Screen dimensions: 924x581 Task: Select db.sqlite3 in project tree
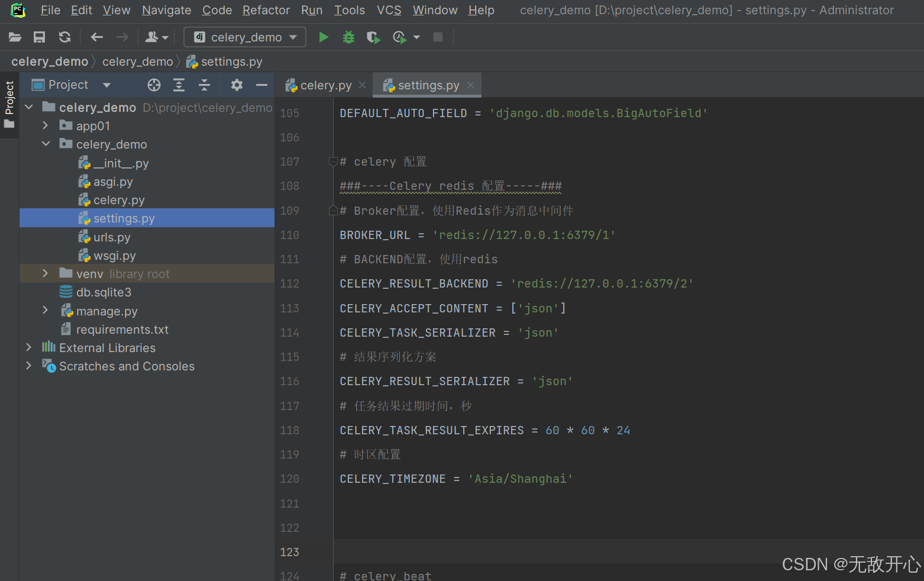(x=95, y=292)
